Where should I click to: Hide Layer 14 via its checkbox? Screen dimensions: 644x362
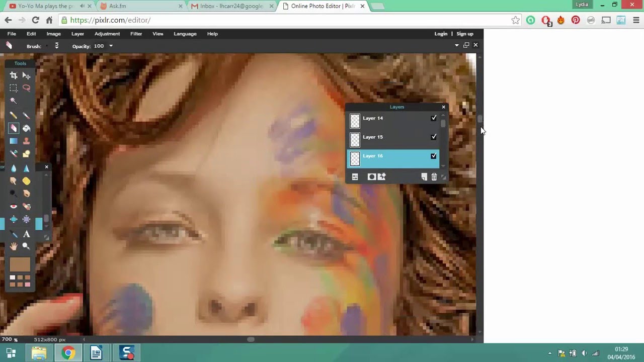tap(434, 118)
